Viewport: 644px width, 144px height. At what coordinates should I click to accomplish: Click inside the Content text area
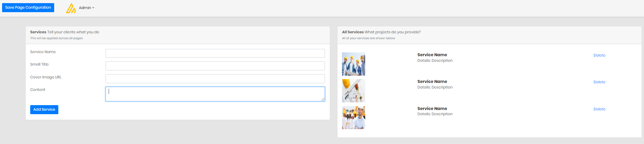pyautogui.click(x=215, y=94)
